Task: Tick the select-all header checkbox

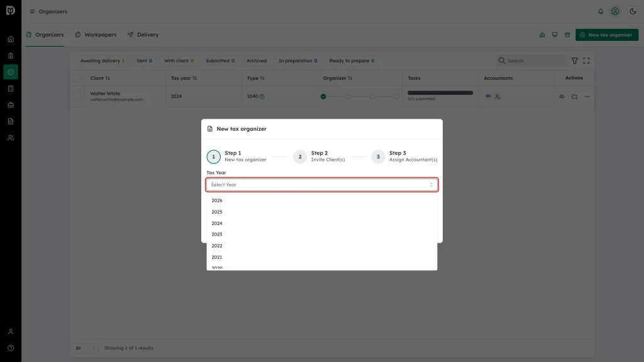Action: click(77, 78)
